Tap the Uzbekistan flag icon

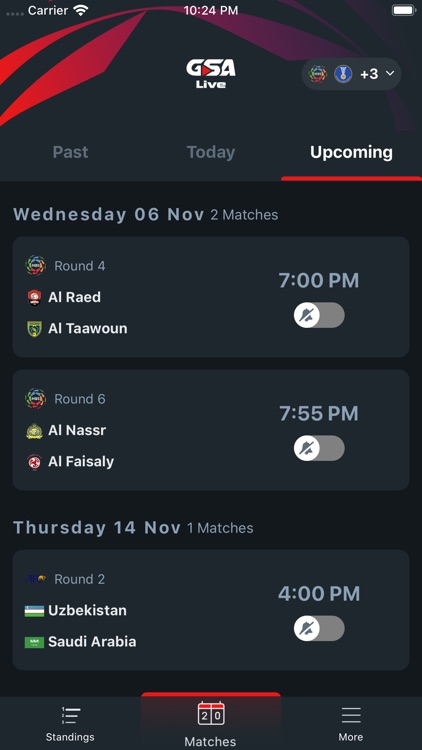34,611
